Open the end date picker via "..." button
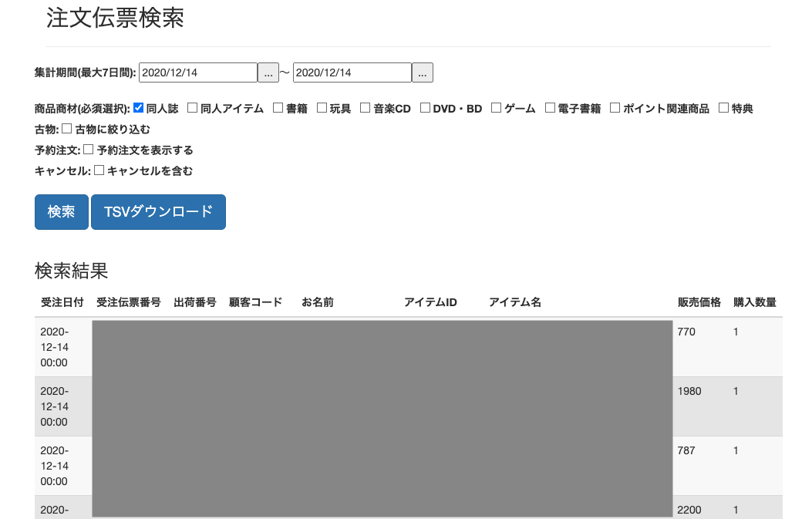Image resolution: width=812 pixels, height=519 pixels. (422, 72)
